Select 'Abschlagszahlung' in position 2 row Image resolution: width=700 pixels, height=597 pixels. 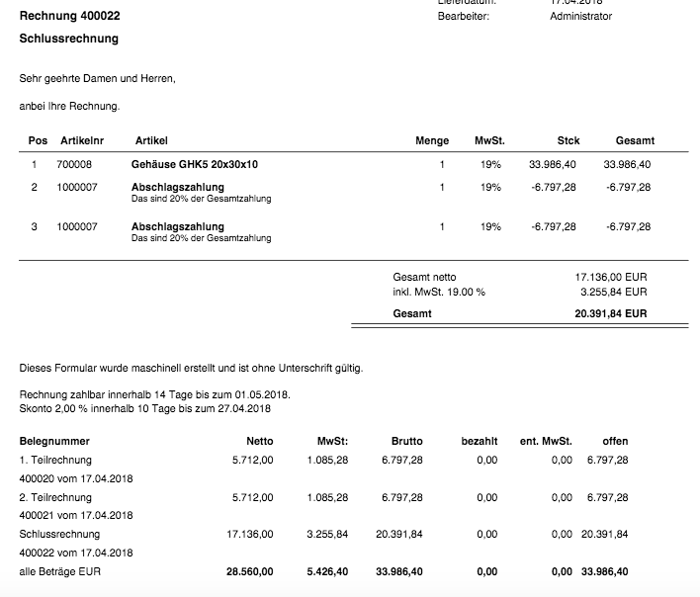coord(177,187)
